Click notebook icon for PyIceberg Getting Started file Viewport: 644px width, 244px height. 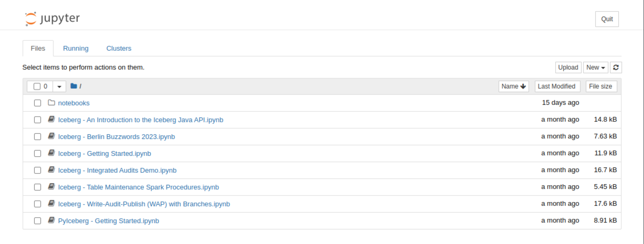point(51,220)
